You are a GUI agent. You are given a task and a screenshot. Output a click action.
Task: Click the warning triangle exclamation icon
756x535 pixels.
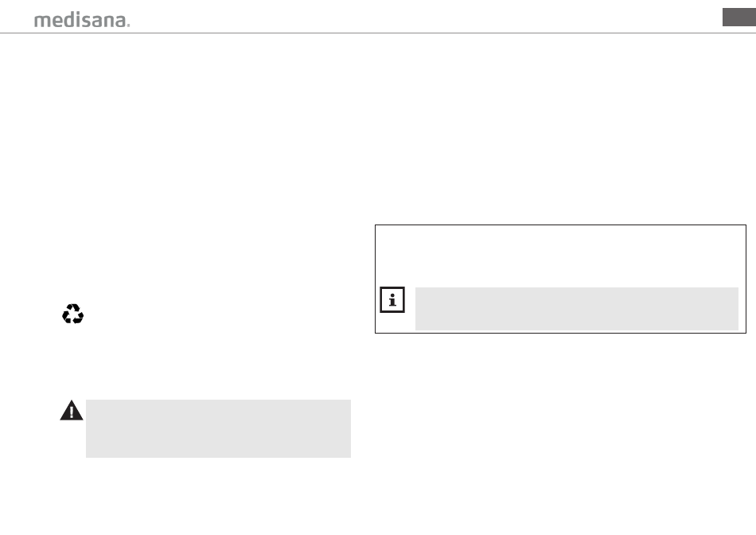(x=72, y=411)
